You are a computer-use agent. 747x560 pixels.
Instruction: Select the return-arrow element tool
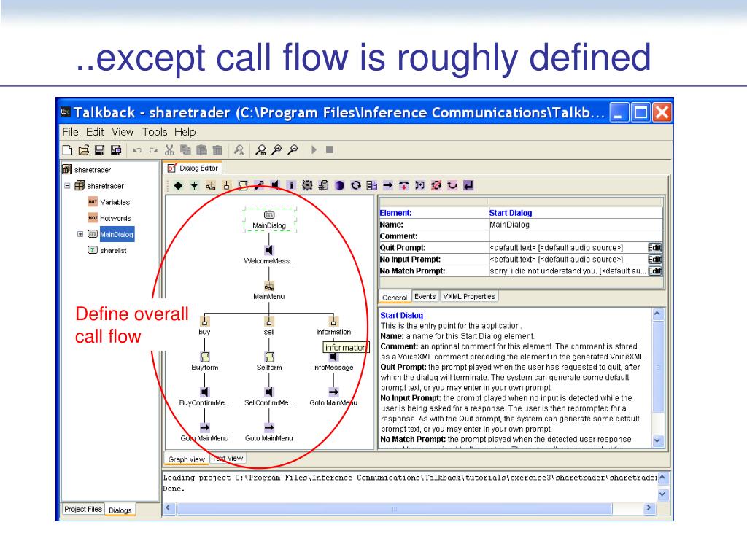click(x=468, y=185)
